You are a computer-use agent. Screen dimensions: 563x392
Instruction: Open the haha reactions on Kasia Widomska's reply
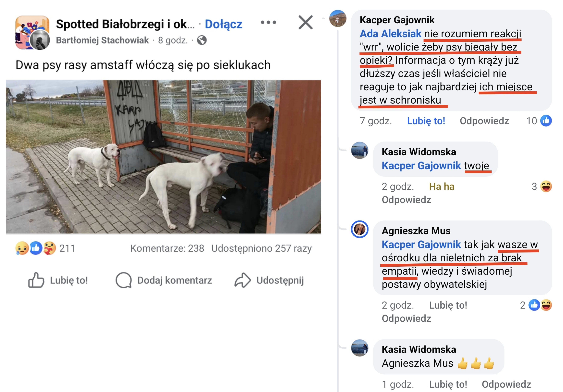(x=541, y=186)
